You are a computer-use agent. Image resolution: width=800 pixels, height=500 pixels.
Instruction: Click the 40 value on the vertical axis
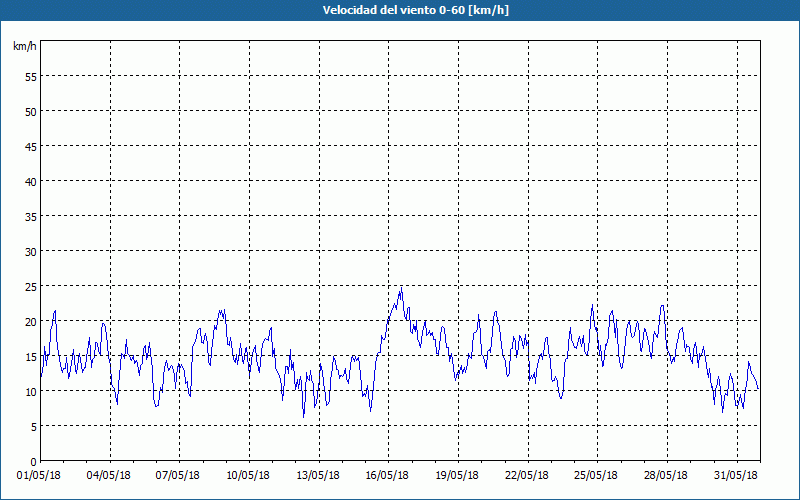coord(31,181)
